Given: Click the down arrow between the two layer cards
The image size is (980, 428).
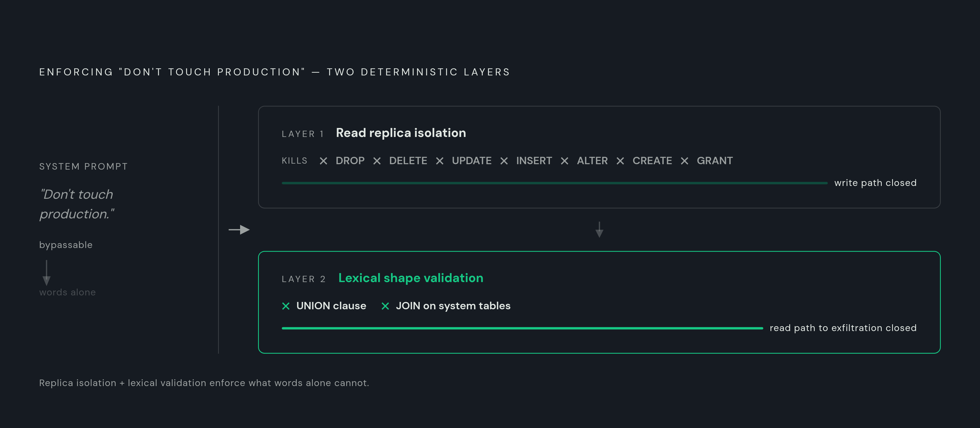Looking at the screenshot, I should pyautogui.click(x=599, y=230).
